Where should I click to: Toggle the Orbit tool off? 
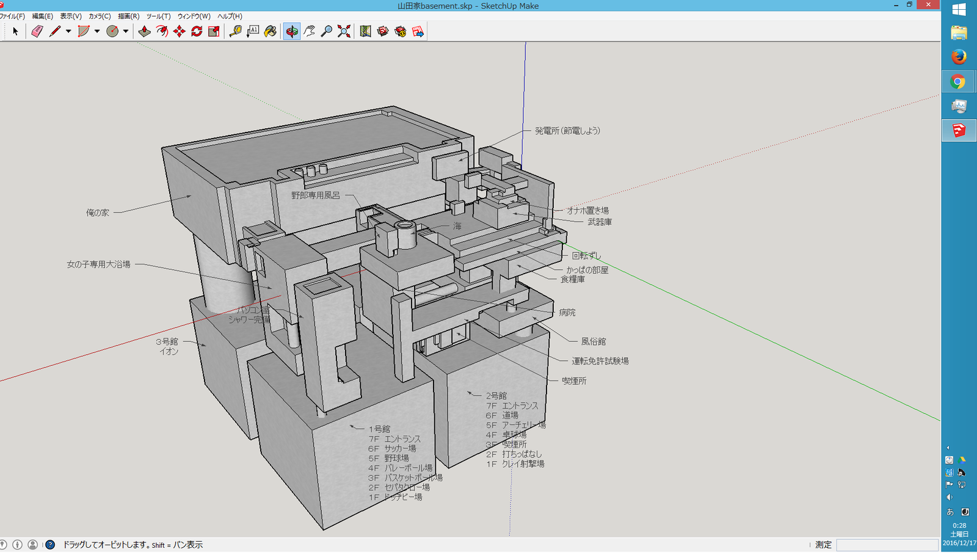tap(292, 31)
